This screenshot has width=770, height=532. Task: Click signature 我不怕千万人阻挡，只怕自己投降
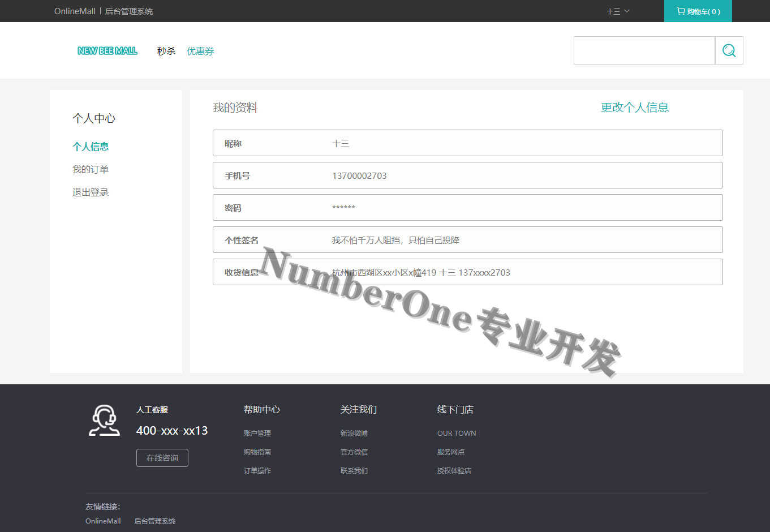click(x=395, y=240)
